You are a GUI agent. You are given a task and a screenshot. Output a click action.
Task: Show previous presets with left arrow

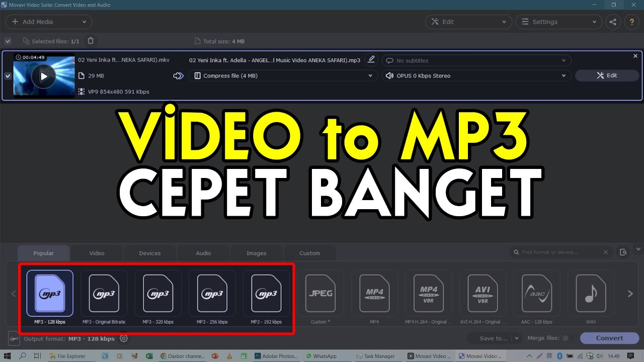(14, 294)
